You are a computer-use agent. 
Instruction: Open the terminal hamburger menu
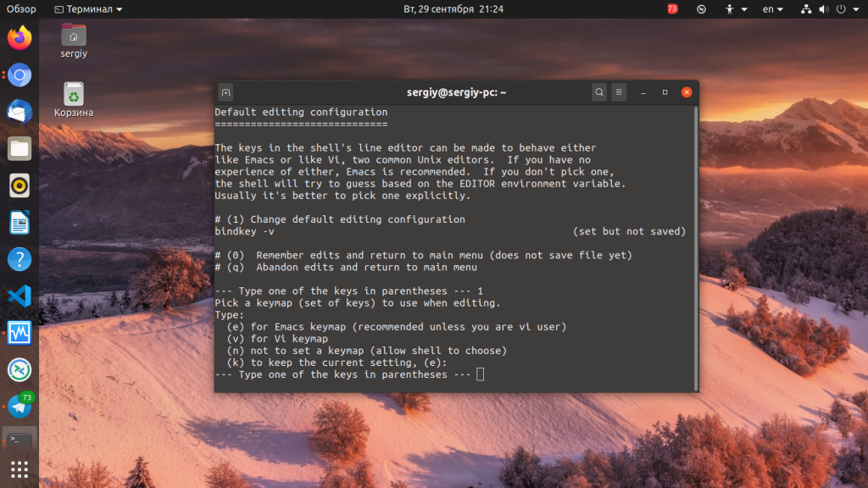[620, 92]
